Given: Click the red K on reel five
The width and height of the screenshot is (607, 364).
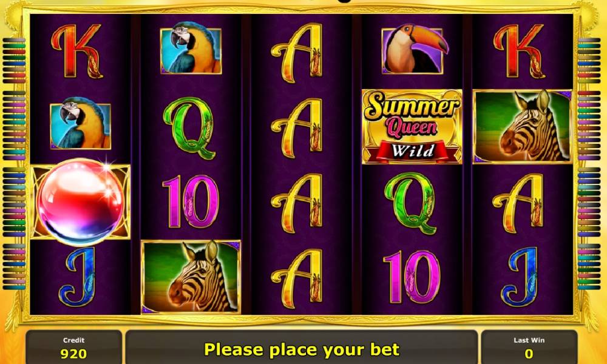Looking at the screenshot, I should tap(520, 51).
